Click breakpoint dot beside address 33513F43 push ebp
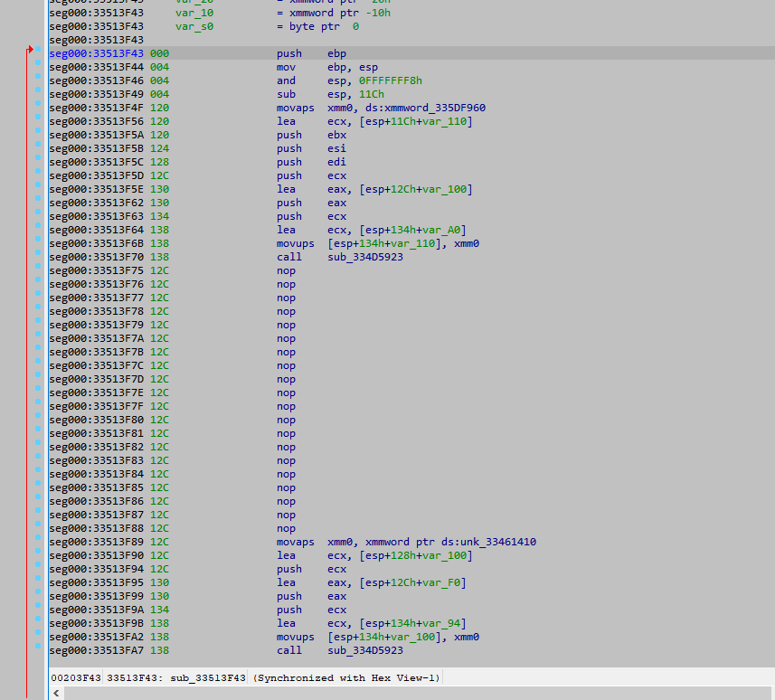This screenshot has width=775, height=700. [38, 49]
